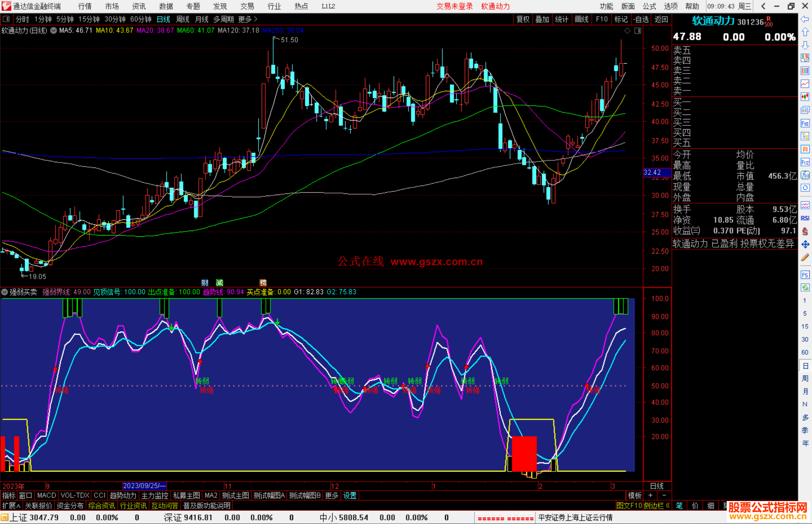Toggle the panel layout square at top-left

tap(6, 19)
